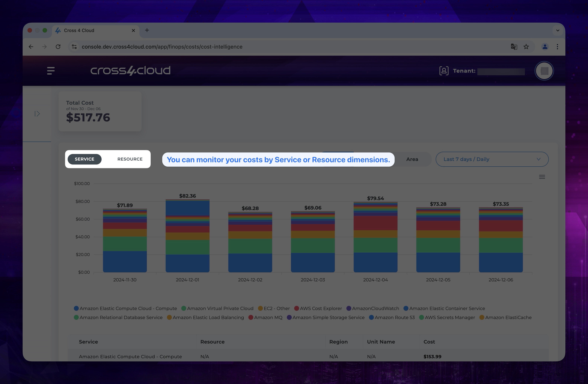Image resolution: width=588 pixels, height=384 pixels.
Task: Click the $79.54 bar total label
Action: tap(376, 198)
